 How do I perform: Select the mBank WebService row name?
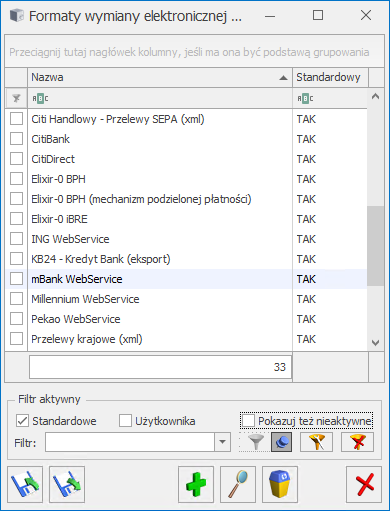tap(77, 279)
